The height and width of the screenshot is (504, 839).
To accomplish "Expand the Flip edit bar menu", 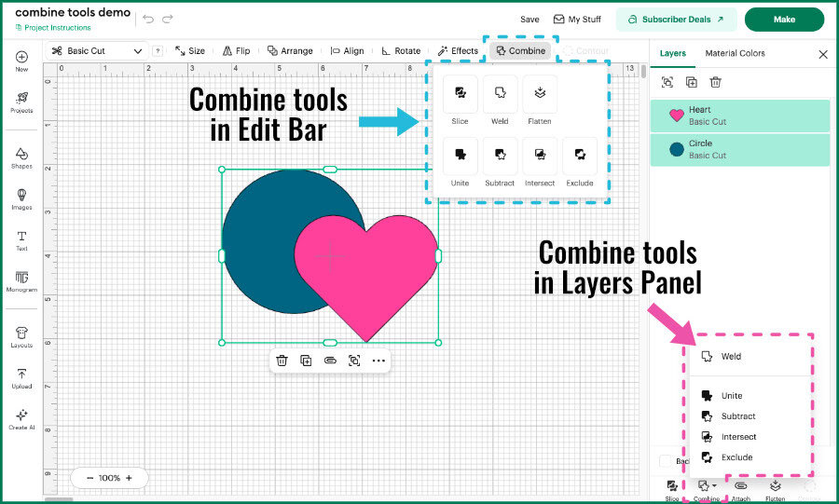I will [x=236, y=51].
